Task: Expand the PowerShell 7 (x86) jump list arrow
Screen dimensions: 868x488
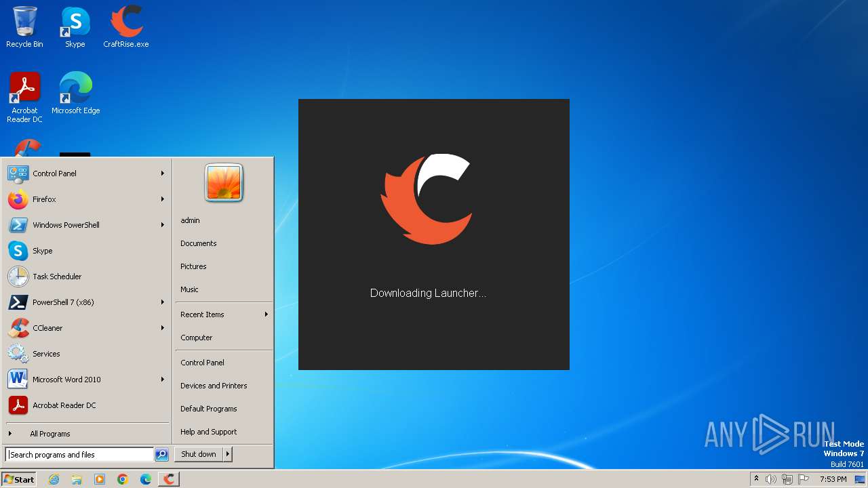Action: tap(163, 302)
